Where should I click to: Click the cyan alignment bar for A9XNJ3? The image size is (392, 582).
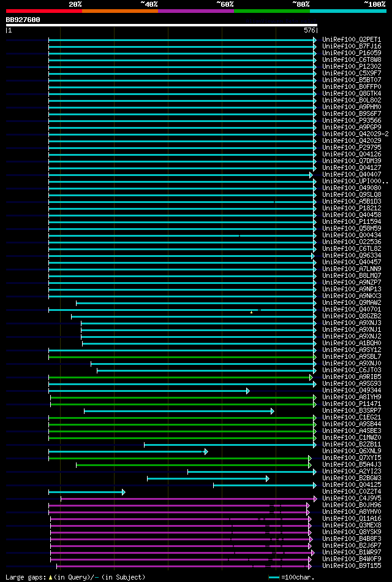tap(198, 323)
